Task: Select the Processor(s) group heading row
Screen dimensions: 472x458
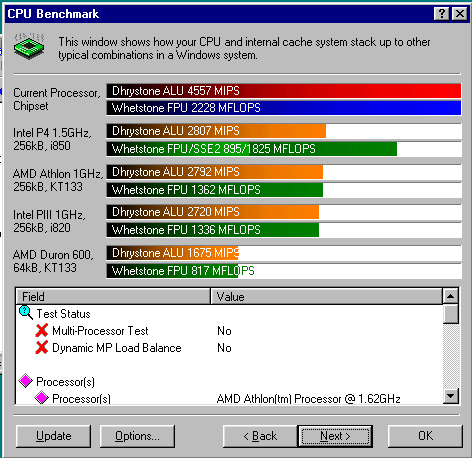Action: pyautogui.click(x=229, y=381)
